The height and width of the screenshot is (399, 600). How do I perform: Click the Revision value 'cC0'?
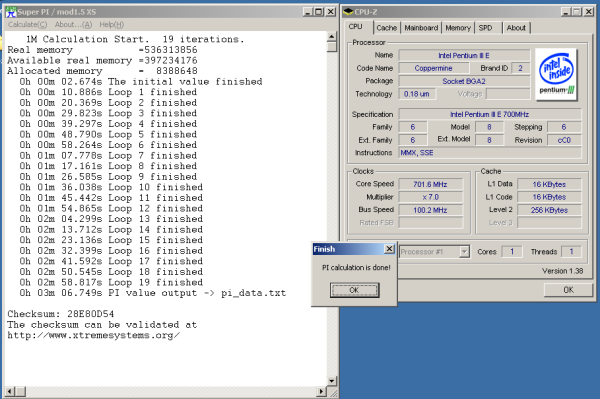tap(564, 140)
